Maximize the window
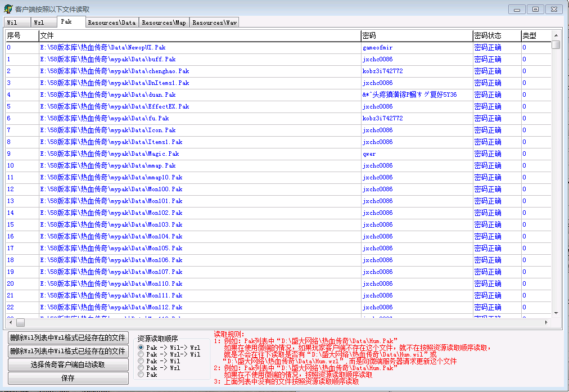This screenshot has height=392, width=569. [536, 10]
